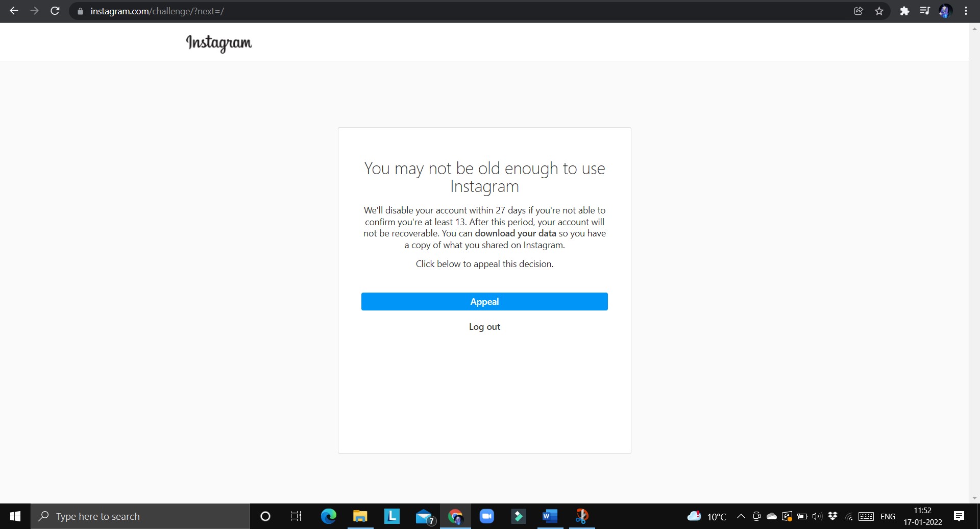Switch to Microsoft Word in the taskbar
Image resolution: width=980 pixels, height=529 pixels.
pyautogui.click(x=549, y=516)
